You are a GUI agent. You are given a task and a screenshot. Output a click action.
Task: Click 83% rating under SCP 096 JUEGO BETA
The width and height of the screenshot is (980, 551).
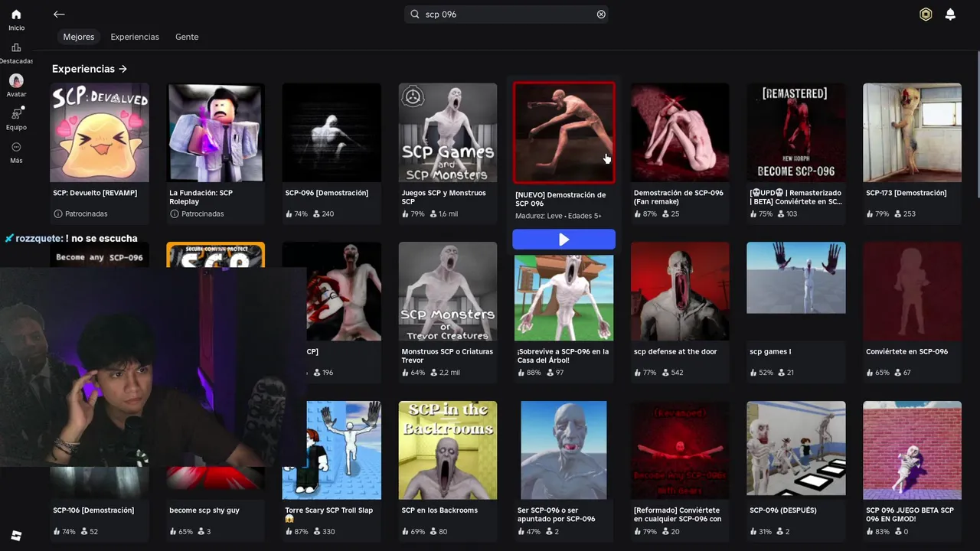pos(877,532)
